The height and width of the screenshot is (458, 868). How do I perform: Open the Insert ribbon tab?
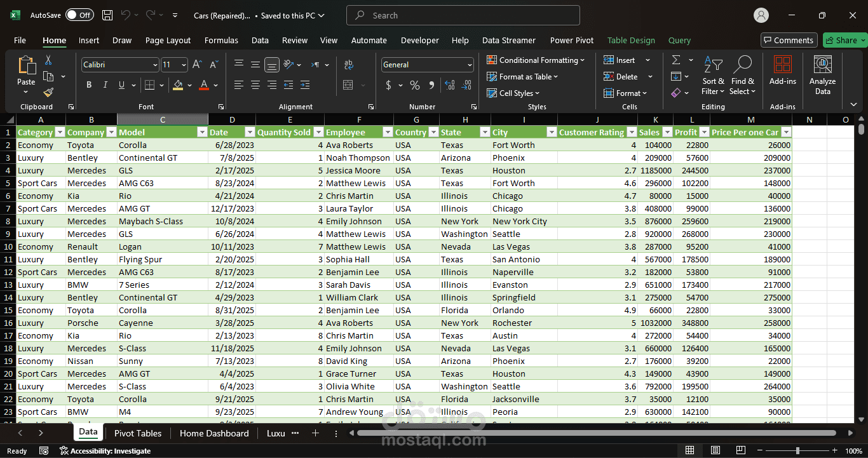coord(89,40)
